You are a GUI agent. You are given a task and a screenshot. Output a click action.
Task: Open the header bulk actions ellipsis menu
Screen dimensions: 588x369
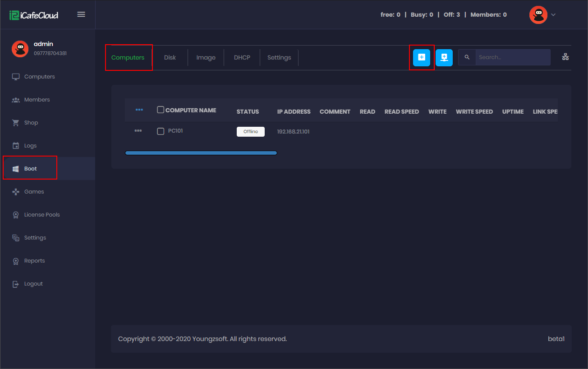[139, 109]
